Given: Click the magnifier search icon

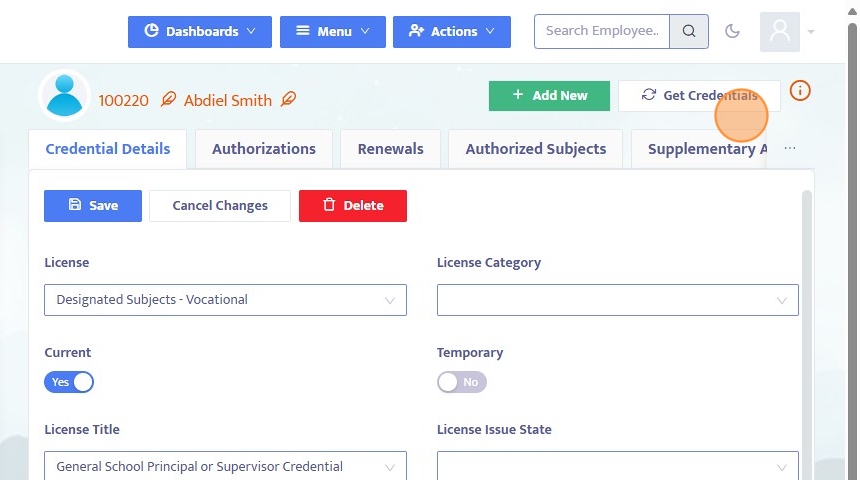Looking at the screenshot, I should click(689, 31).
